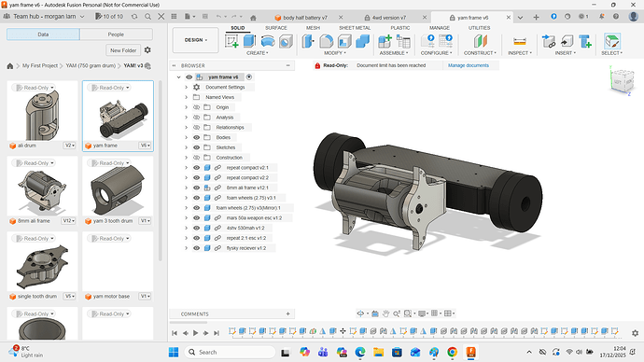Switch to the SHEET METAL tab

click(x=355, y=28)
